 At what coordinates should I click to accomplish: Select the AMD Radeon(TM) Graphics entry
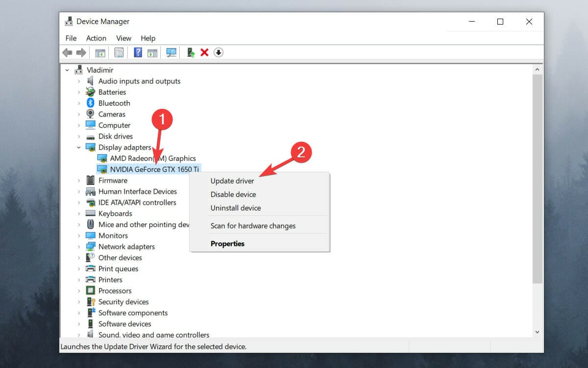point(152,158)
